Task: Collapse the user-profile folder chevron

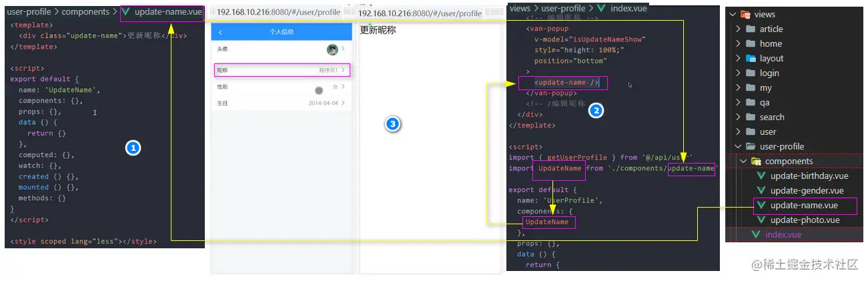Action: click(x=739, y=147)
